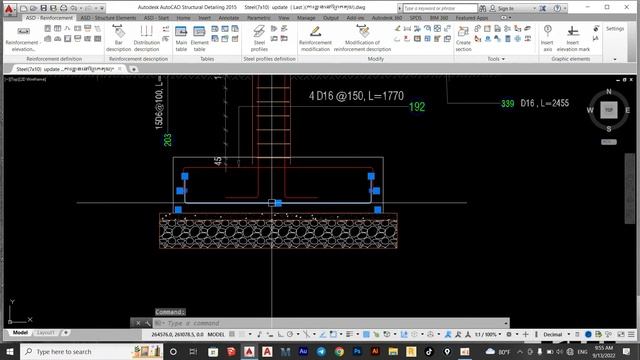Viewport: 640px width, 360px height.
Task: Toggle polar tracking in the status bar
Action: [x=290, y=334]
